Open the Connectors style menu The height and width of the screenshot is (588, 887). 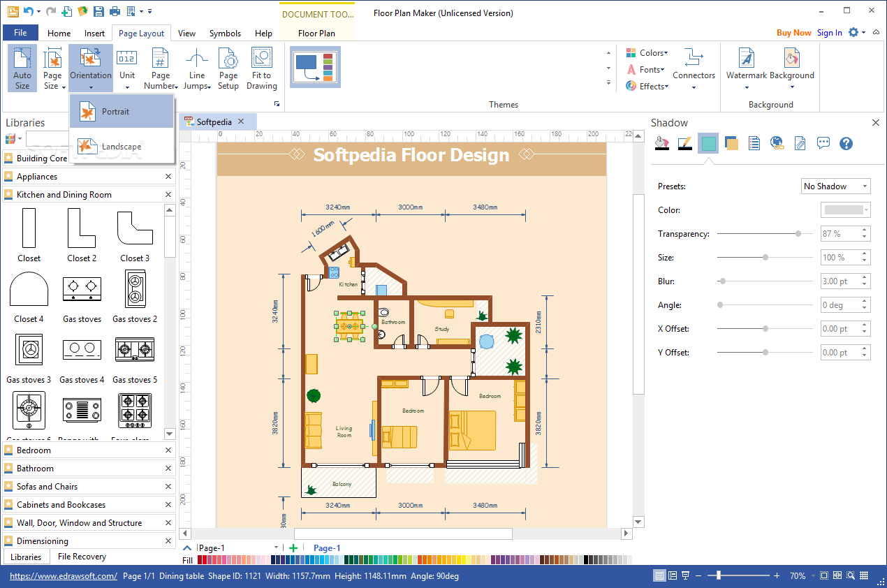point(694,68)
